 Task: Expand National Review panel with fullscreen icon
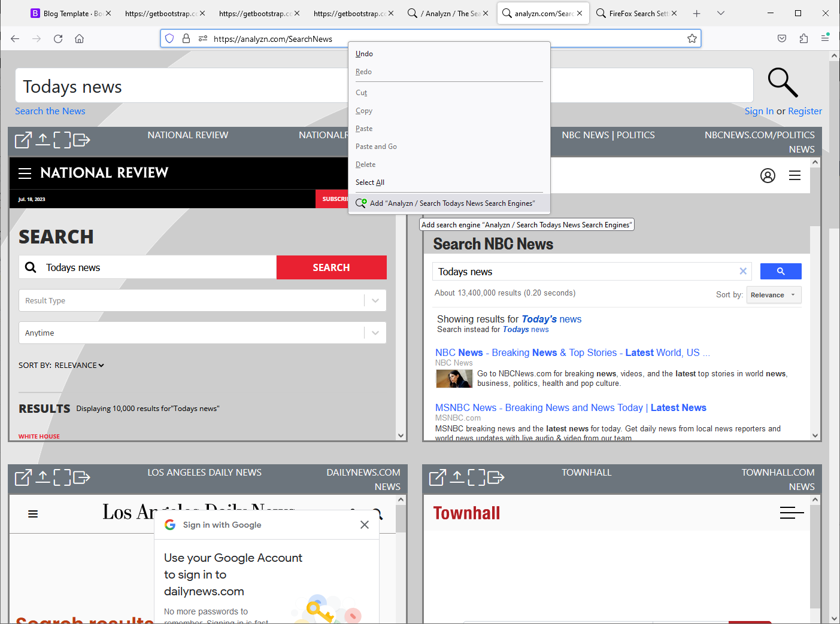click(x=62, y=140)
